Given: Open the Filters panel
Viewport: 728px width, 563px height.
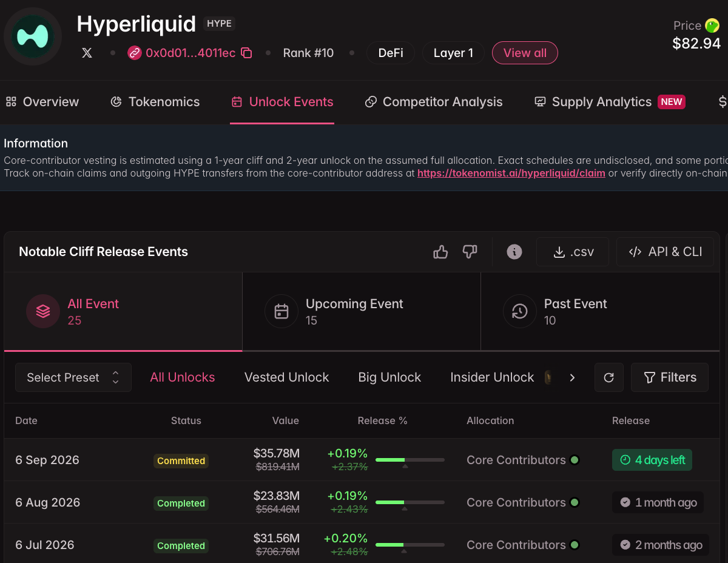Looking at the screenshot, I should 670,377.
